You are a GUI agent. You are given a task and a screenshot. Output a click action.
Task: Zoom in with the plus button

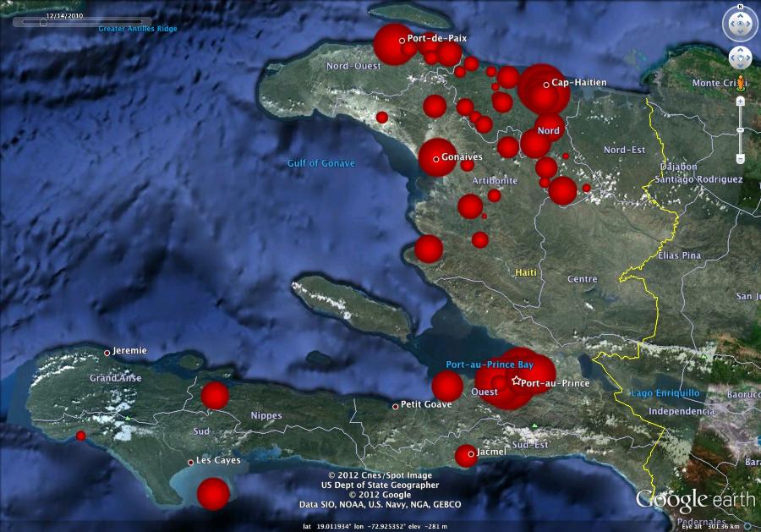point(740,101)
